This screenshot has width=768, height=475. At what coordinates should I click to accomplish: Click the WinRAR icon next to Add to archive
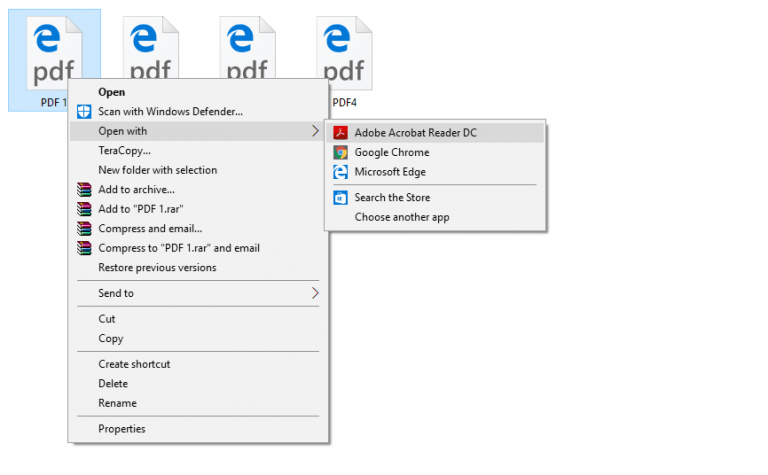84,190
